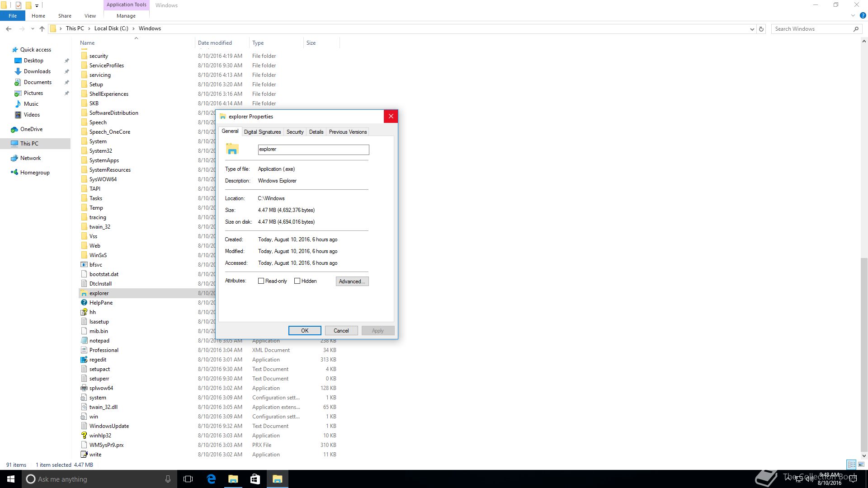The height and width of the screenshot is (488, 868).
Task: Open the View ribbon tab
Action: 90,16
